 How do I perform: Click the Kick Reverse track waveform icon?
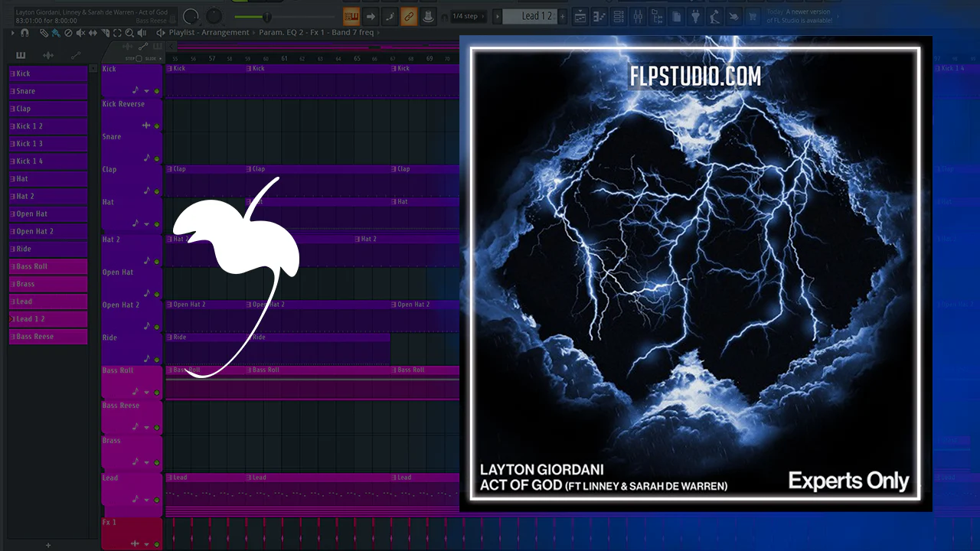pyautogui.click(x=145, y=126)
